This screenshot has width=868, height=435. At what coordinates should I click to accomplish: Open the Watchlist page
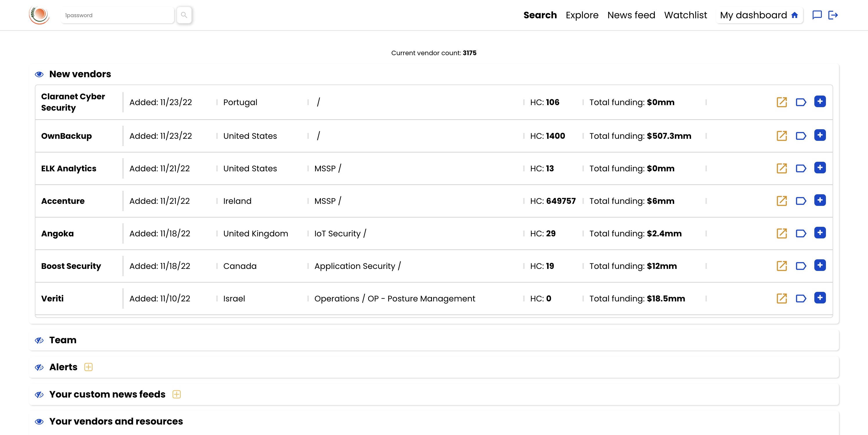pyautogui.click(x=685, y=15)
